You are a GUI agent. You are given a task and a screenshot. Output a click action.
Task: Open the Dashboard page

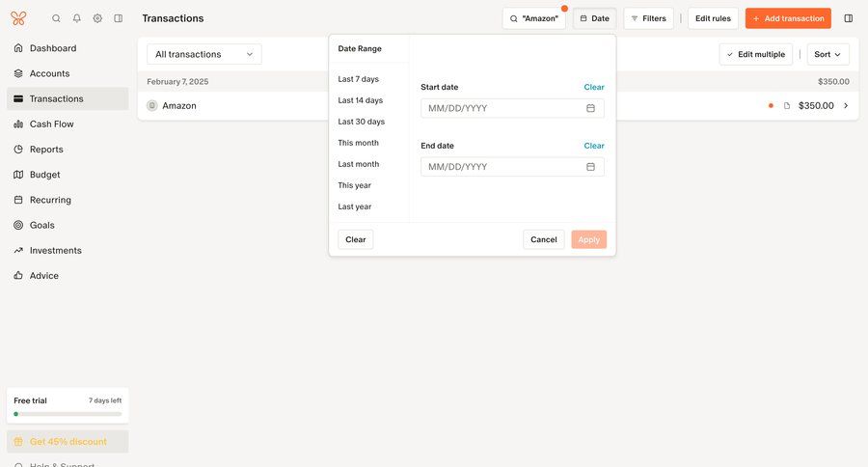[x=68, y=48]
